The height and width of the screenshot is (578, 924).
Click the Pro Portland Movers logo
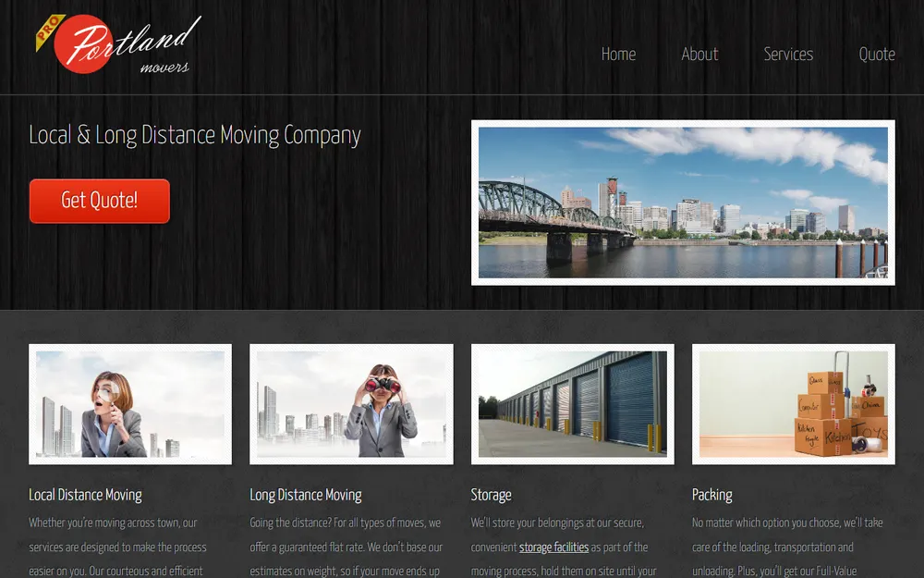pos(118,44)
